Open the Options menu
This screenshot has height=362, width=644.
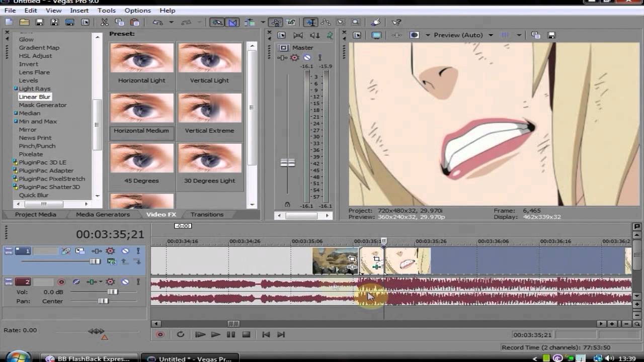coord(138,10)
